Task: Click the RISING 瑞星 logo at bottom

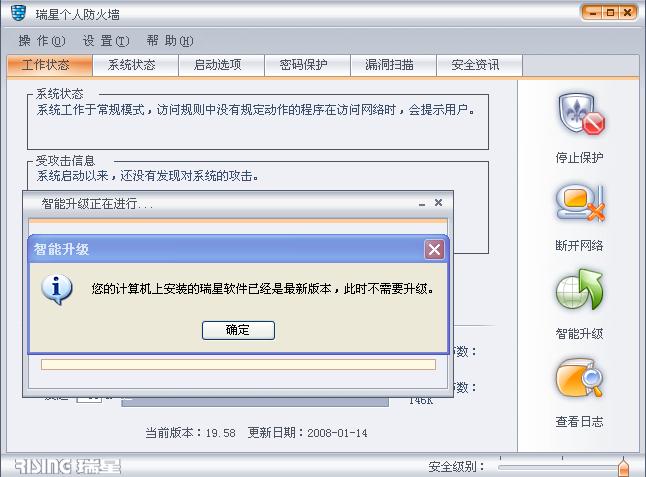Action: click(68, 466)
